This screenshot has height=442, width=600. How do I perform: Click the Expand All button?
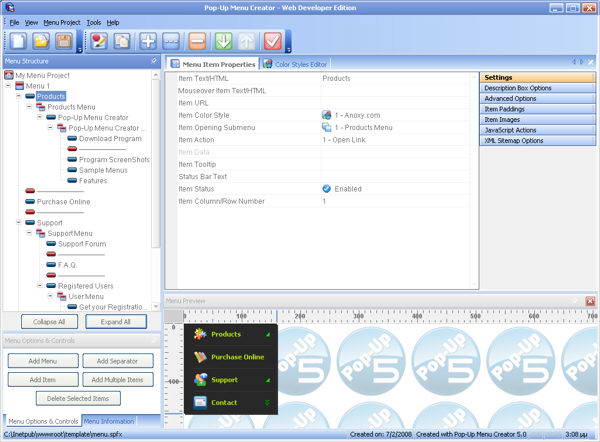(x=116, y=322)
